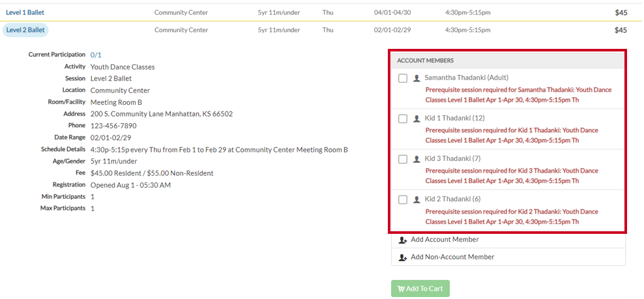Image resolution: width=644 pixels, height=299 pixels.
Task: Click the $45 price for Level 2 Ballet
Action: pos(621,30)
